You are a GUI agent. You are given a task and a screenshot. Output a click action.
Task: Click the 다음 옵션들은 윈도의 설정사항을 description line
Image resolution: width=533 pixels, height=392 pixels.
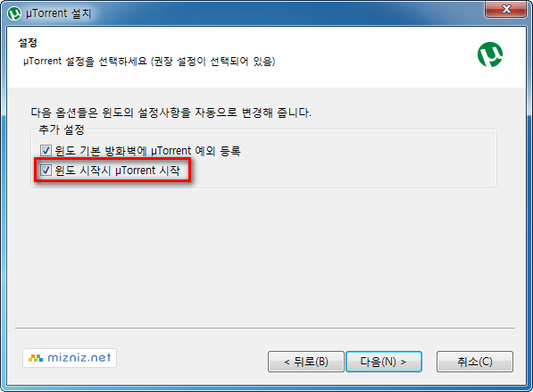[x=171, y=113]
